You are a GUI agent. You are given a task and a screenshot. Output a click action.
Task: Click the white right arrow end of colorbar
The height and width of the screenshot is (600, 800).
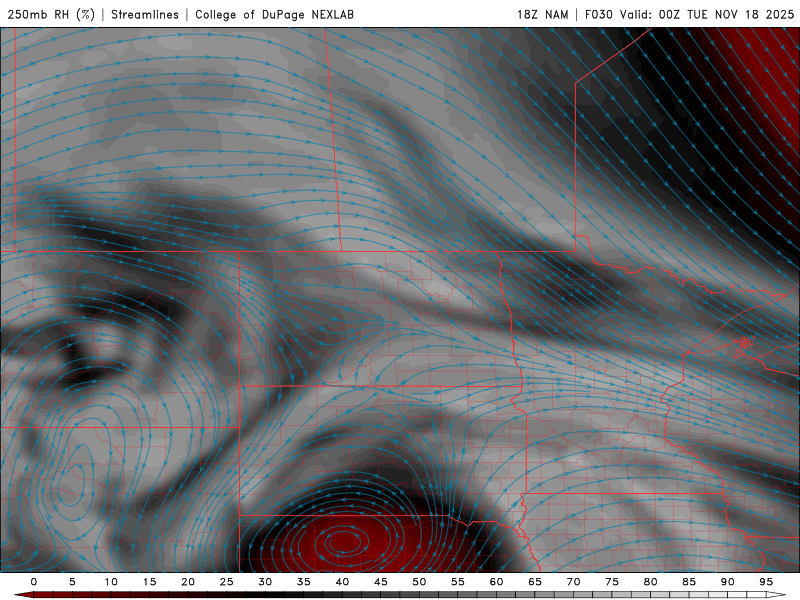click(x=776, y=595)
